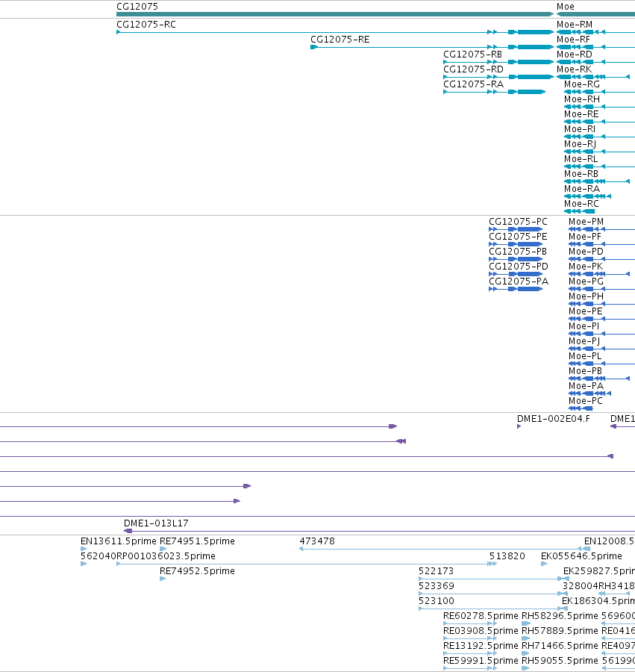Choose EST label RH57889.5prime
Image resolution: width=635 pixels, height=672 pixels.
click(x=560, y=631)
